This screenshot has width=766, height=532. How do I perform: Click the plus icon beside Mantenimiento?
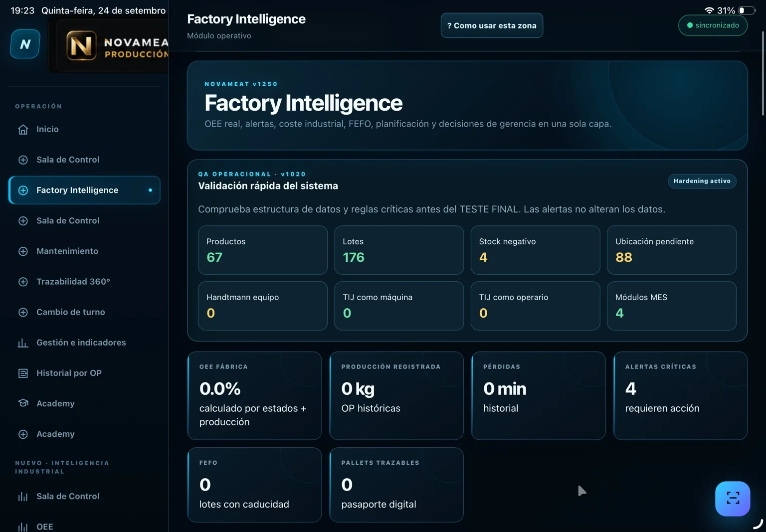(23, 251)
